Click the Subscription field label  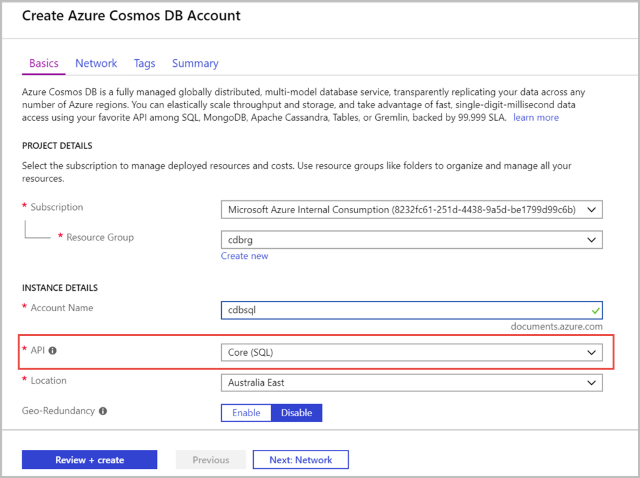(x=57, y=207)
